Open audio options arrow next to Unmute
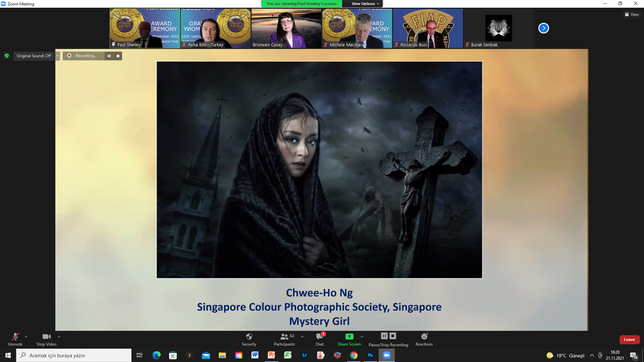Image resolution: width=644 pixels, height=362 pixels. point(26,337)
